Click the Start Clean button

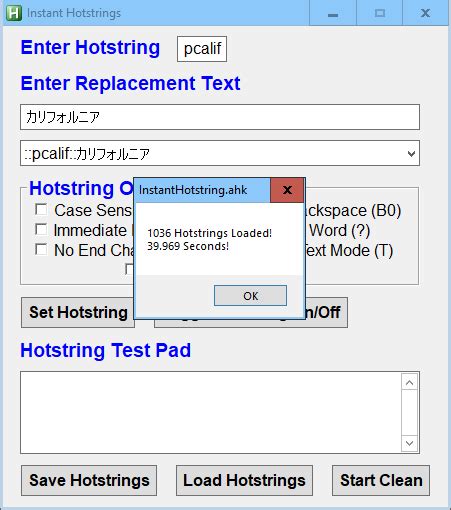381,481
